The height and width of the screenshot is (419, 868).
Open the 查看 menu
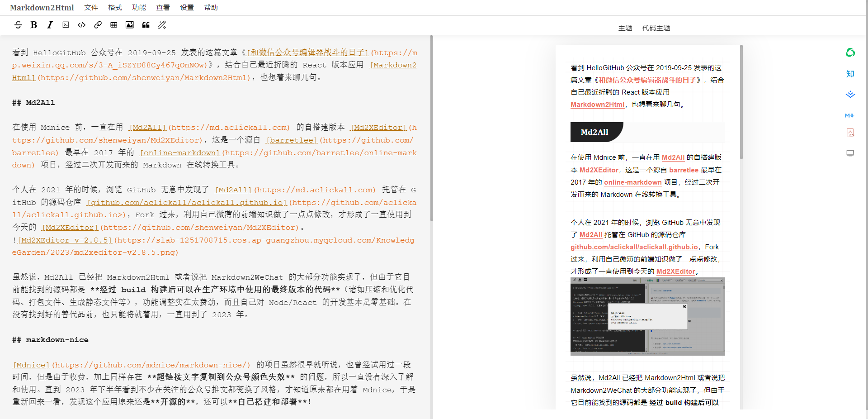[163, 8]
